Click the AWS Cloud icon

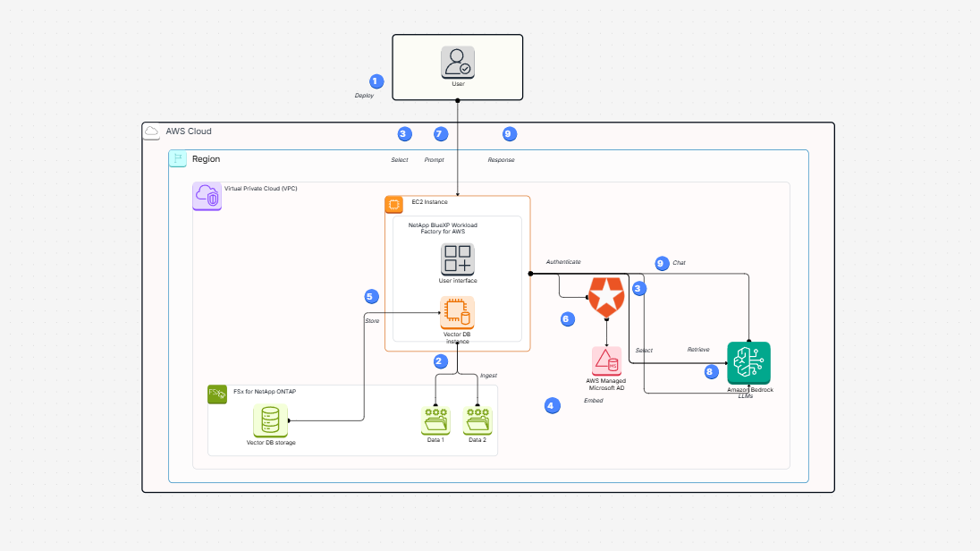pos(151,131)
